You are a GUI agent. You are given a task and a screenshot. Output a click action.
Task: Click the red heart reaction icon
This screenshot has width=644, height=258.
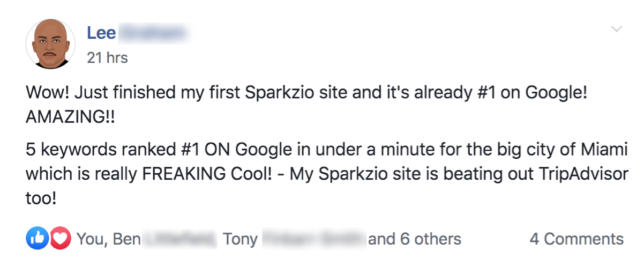pyautogui.click(x=61, y=239)
